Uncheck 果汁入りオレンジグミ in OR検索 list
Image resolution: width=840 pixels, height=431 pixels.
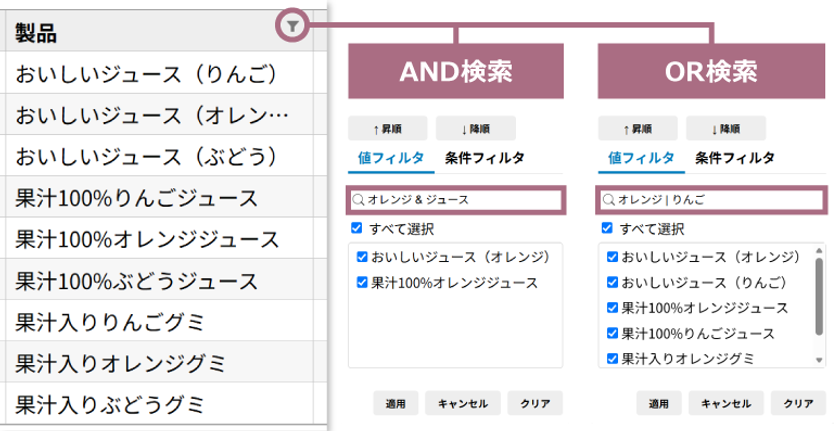(611, 357)
